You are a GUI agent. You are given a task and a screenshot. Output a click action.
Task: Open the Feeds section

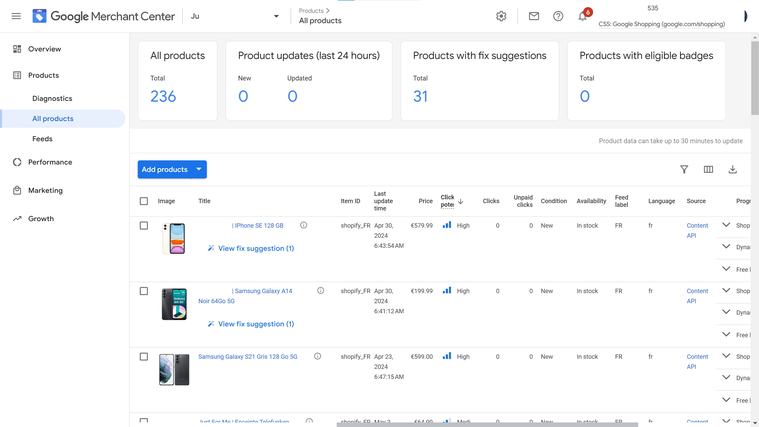42,139
